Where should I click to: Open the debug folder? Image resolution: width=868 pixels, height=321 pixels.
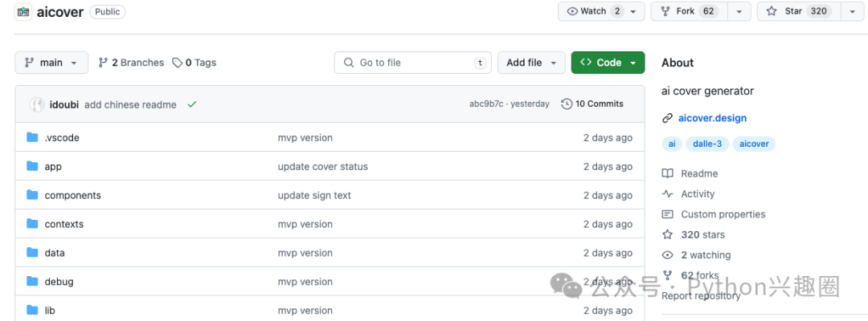pyautogui.click(x=59, y=282)
